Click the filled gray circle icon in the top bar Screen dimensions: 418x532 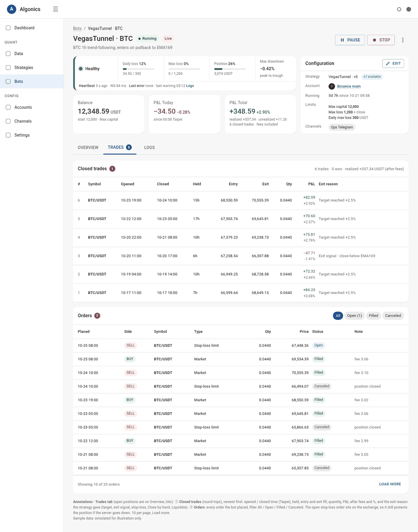tap(409, 9)
